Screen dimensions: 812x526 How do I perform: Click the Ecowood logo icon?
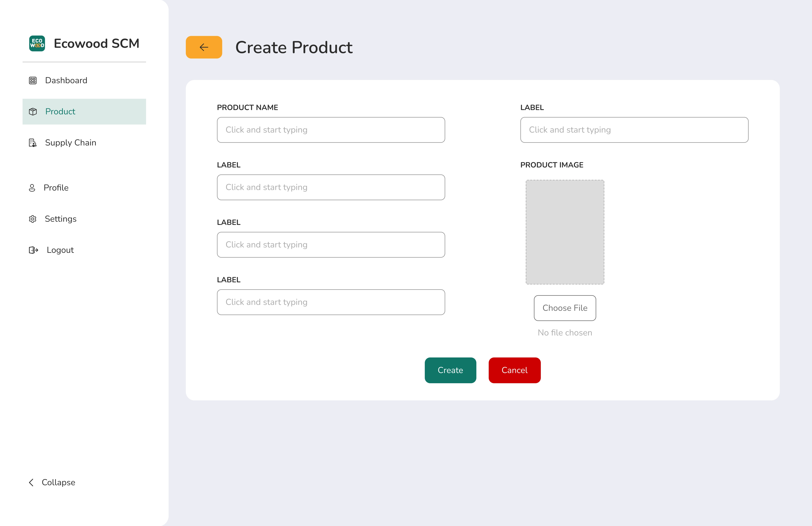click(x=37, y=43)
